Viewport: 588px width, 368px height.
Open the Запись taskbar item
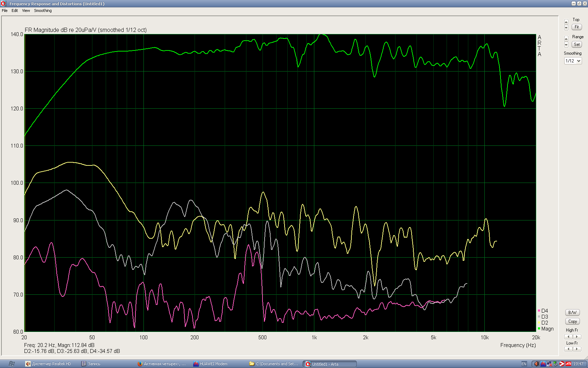tap(91, 364)
